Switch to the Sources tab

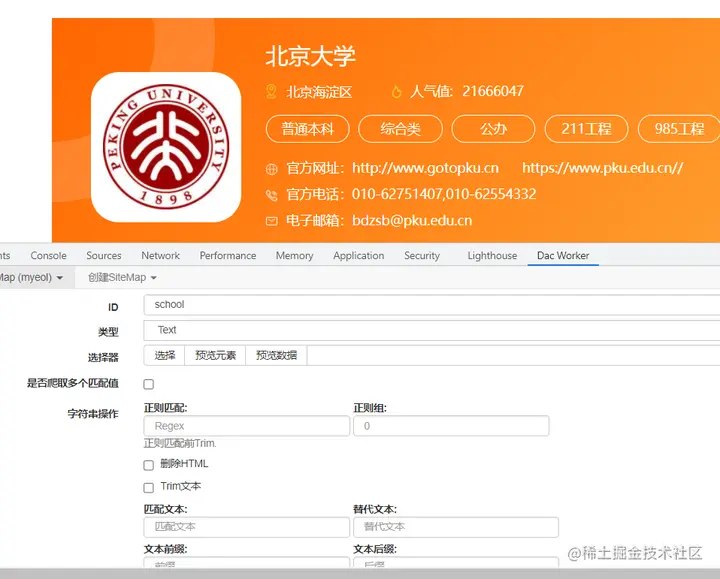coord(104,255)
